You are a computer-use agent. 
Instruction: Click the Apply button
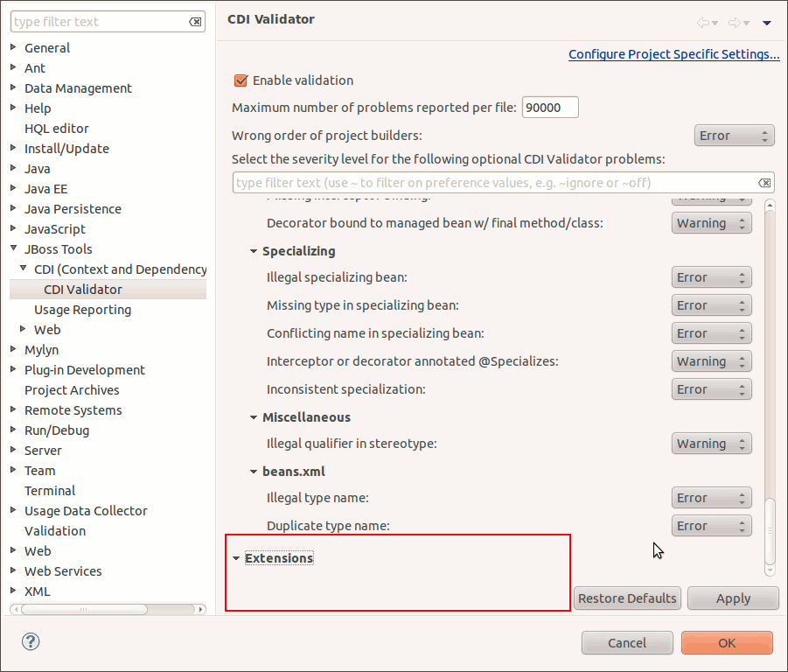733,598
